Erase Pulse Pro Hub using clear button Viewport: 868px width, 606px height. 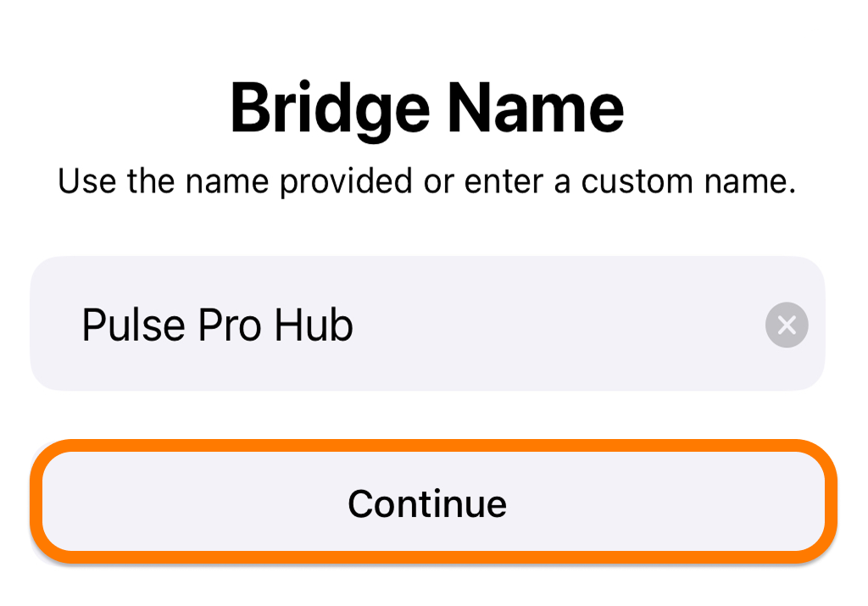tap(787, 325)
